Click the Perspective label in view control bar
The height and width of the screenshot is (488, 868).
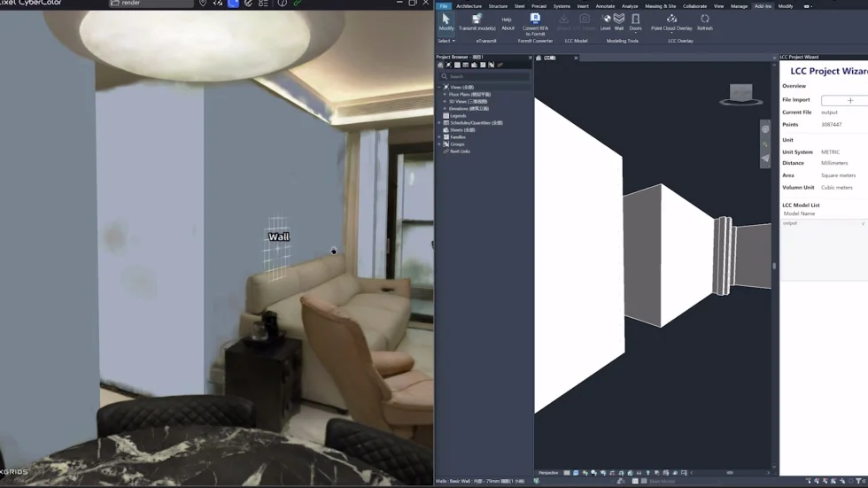coord(548,473)
